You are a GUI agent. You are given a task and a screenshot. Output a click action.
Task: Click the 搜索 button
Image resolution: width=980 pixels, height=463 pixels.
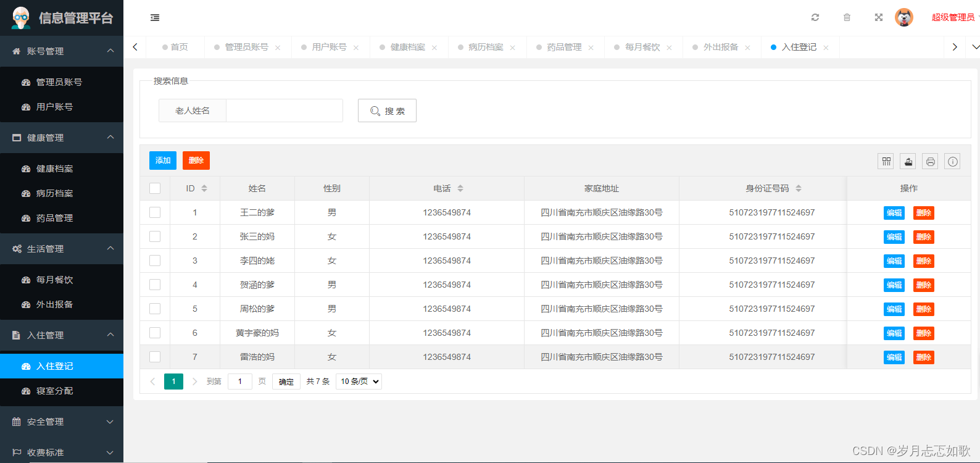(387, 111)
